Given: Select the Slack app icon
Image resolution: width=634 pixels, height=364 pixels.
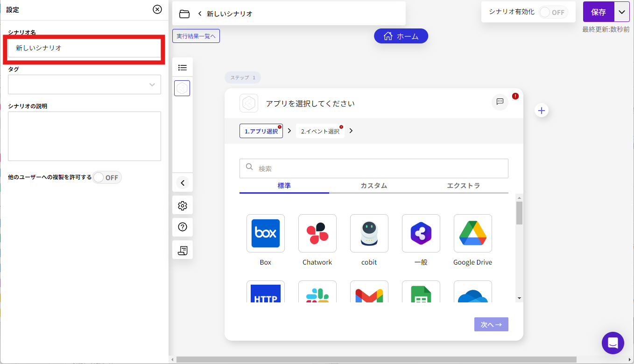Looking at the screenshot, I should click(x=317, y=292).
